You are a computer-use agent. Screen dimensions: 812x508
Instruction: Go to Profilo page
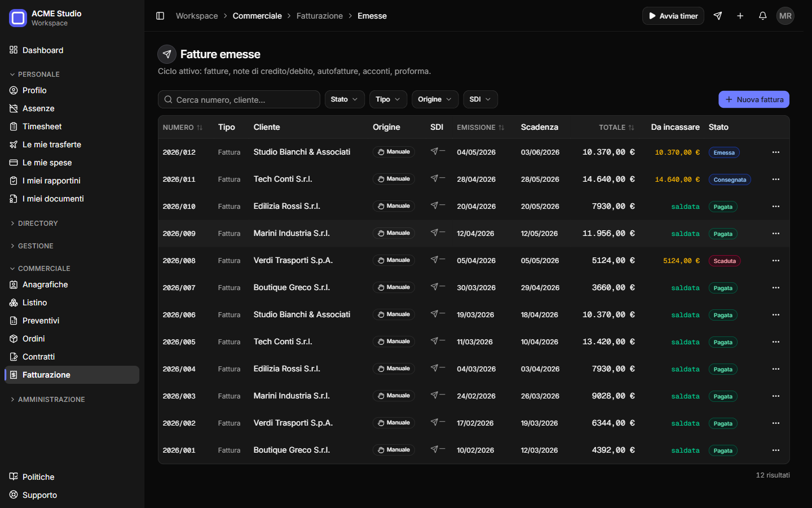coord(72,90)
